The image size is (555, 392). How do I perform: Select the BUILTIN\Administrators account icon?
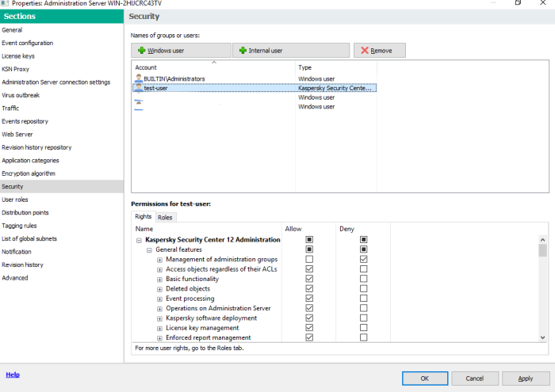[139, 79]
